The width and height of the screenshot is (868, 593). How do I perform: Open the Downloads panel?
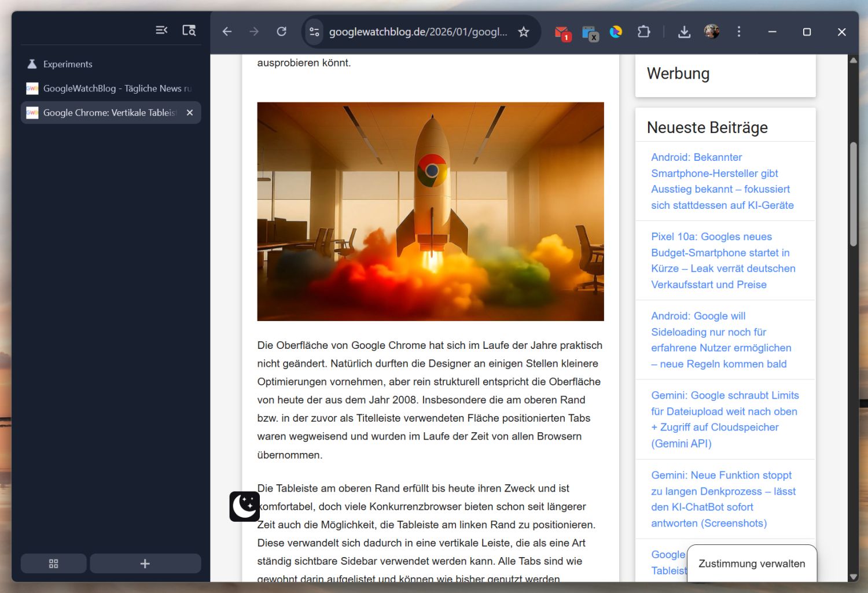[684, 32]
